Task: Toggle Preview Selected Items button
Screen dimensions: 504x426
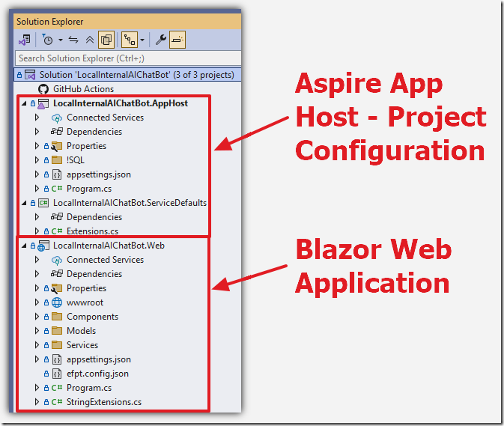Action: click(177, 40)
